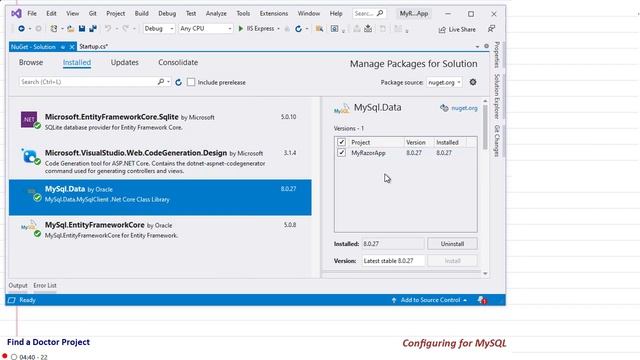This screenshot has width=640, height=360.
Task: Click the Open File folder icon
Action: click(71, 29)
